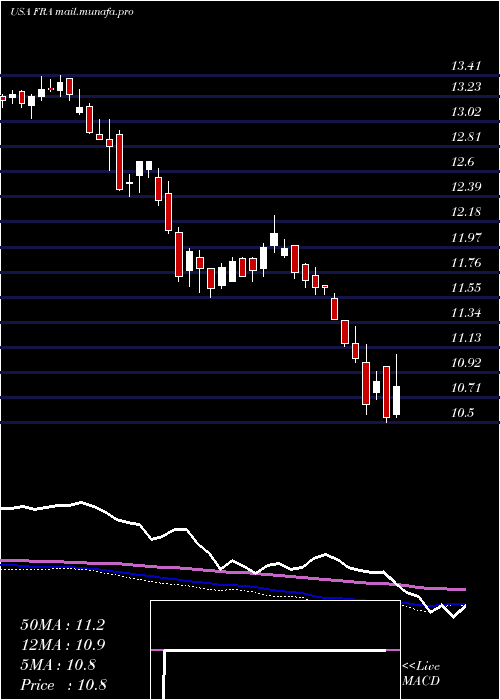
Task: Click the 10.92 price axis label
Action: pyautogui.click(x=466, y=362)
